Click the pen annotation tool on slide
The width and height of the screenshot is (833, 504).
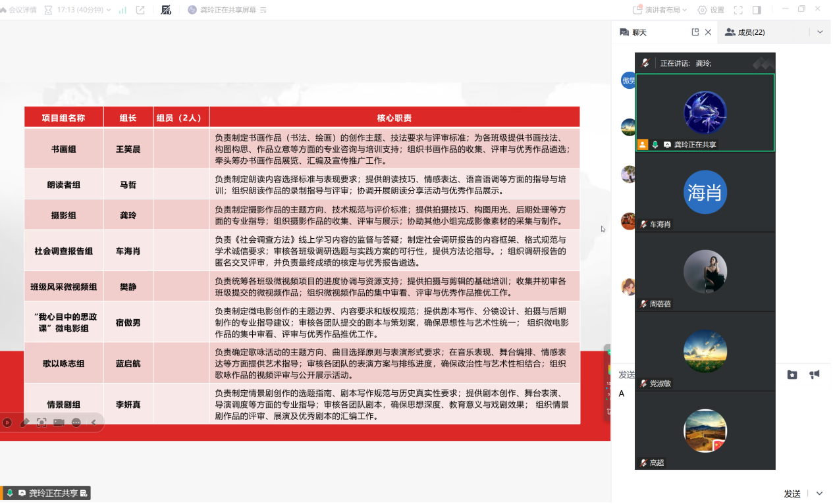pos(25,422)
